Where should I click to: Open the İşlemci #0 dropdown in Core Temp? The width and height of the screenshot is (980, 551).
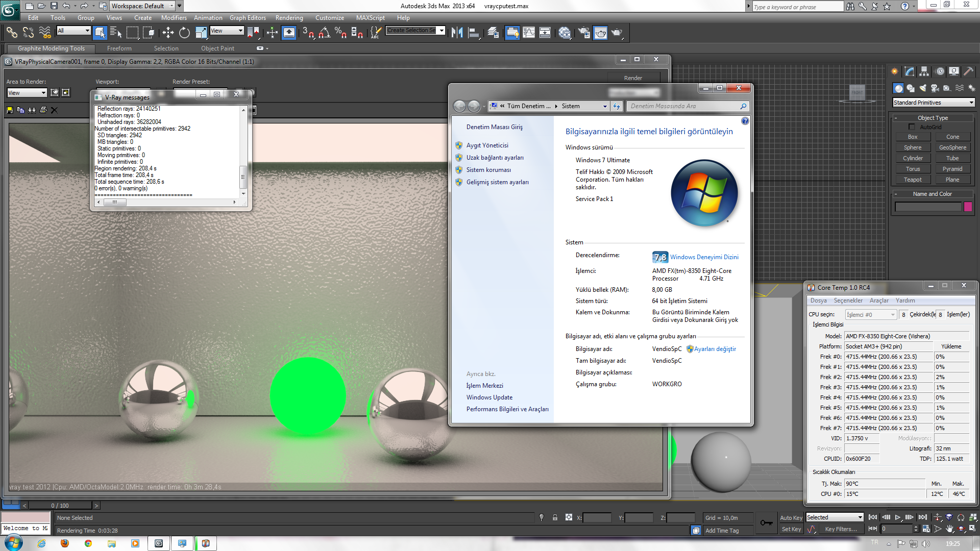(871, 315)
